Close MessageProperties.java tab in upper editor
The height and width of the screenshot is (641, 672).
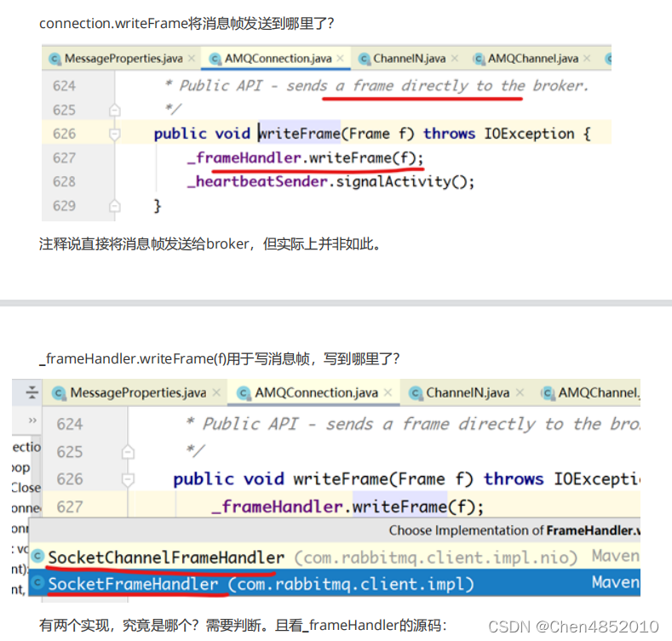tap(192, 58)
